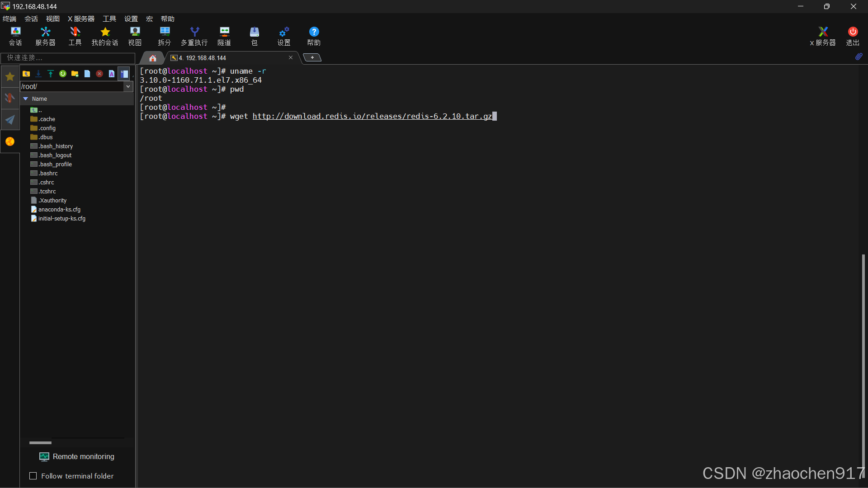Toggle the Name column sort arrow
The height and width of the screenshot is (488, 868).
26,99
